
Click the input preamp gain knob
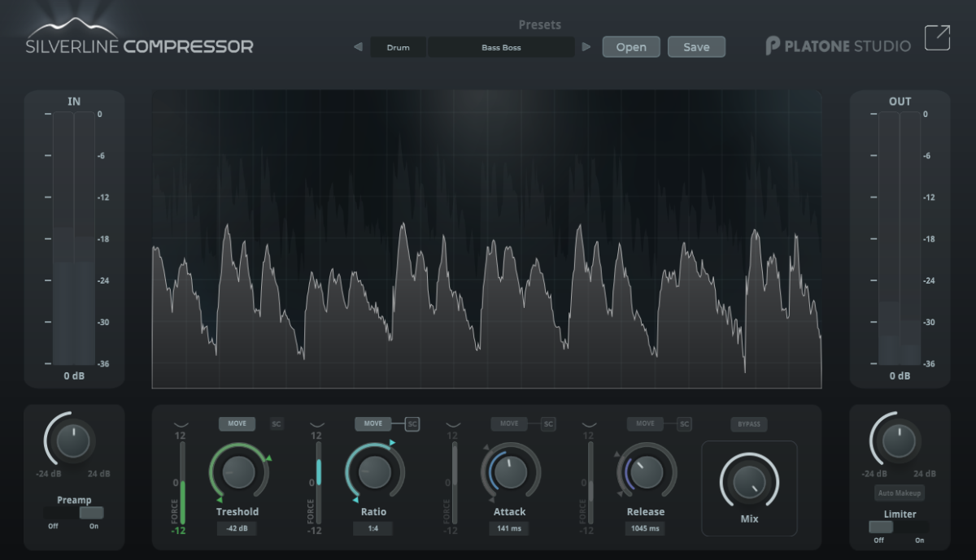73,441
